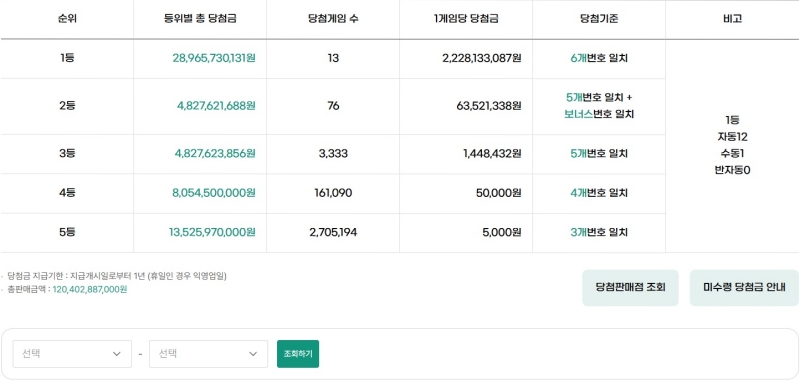Click total prize 13,525,970,000원
This screenshot has width=800, height=380.
212,233
